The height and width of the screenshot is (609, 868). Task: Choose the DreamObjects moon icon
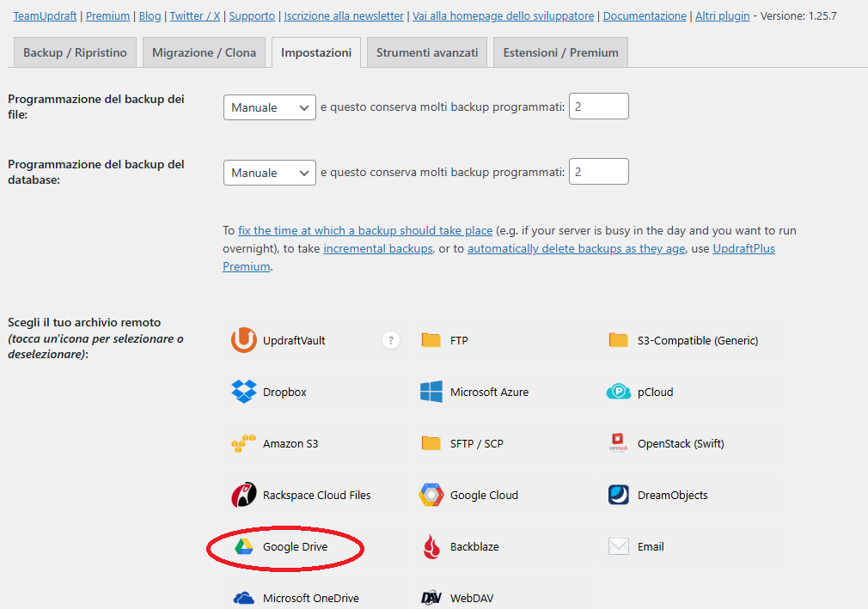tap(618, 495)
